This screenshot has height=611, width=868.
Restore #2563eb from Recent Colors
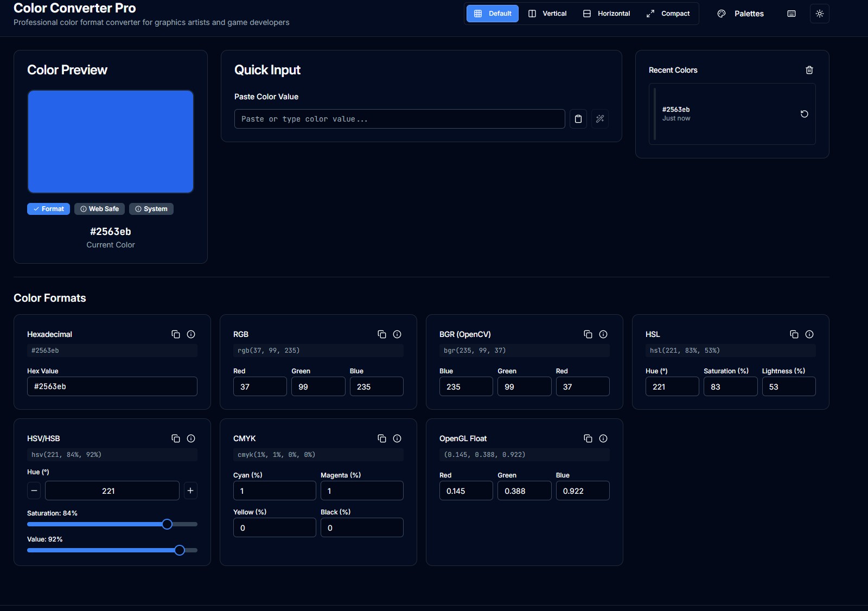805,114
